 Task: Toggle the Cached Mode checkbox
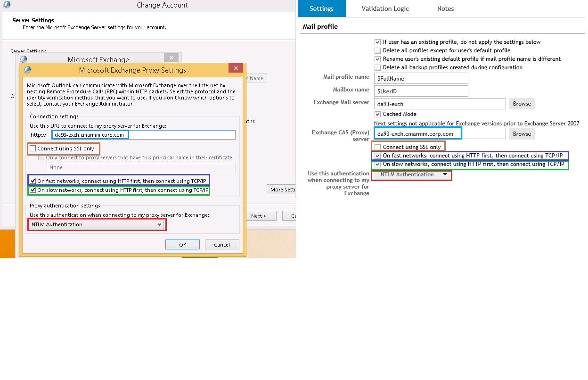click(x=377, y=114)
